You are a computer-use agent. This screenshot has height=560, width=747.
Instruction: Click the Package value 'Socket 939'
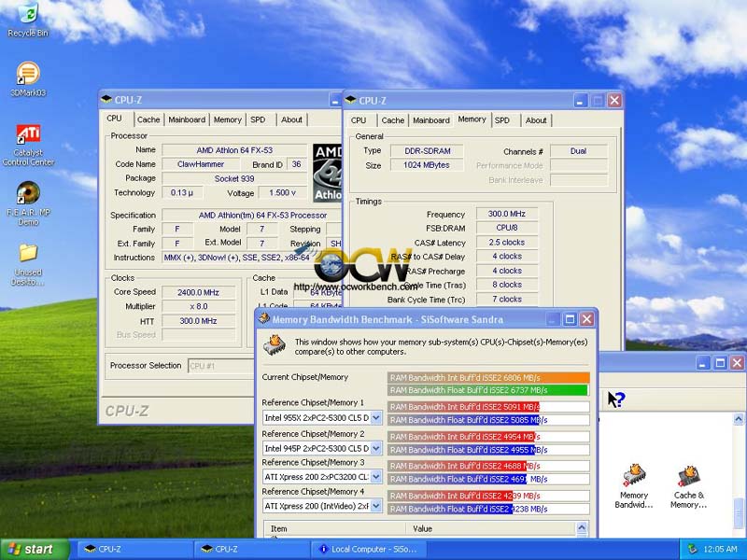234,178
